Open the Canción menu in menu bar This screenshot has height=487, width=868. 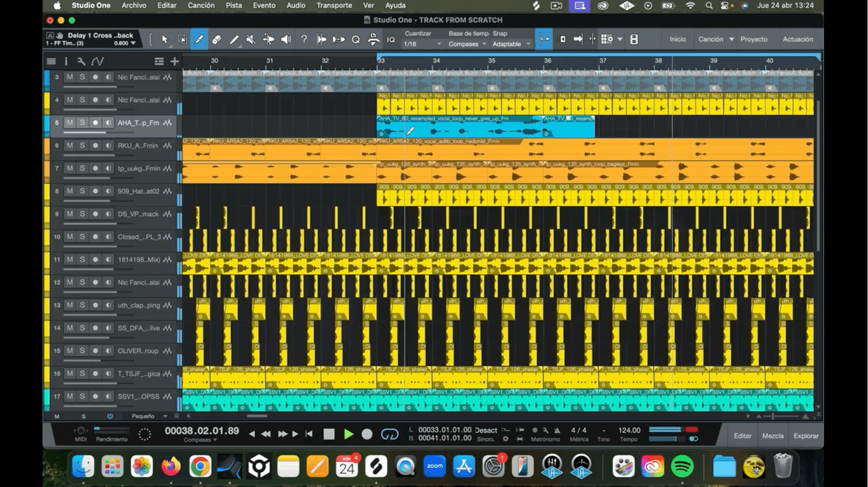click(x=201, y=5)
